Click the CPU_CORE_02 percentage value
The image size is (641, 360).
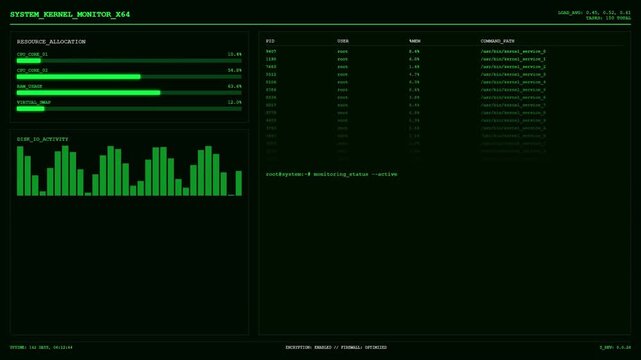235,70
